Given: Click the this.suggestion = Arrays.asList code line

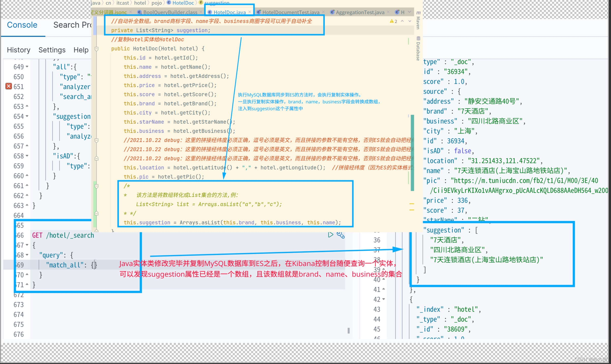Looking at the screenshot, I should (232, 222).
